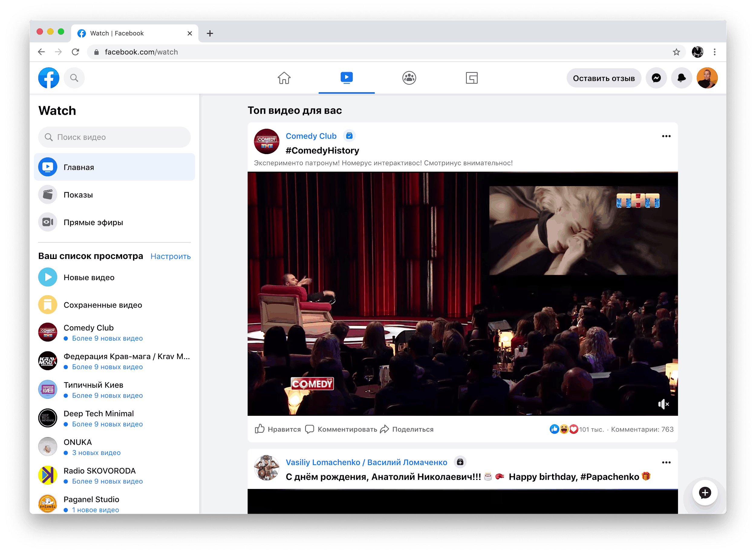Image resolution: width=756 pixels, height=553 pixels.
Task: Open the Facebook search magnifier icon
Action: 74,78
